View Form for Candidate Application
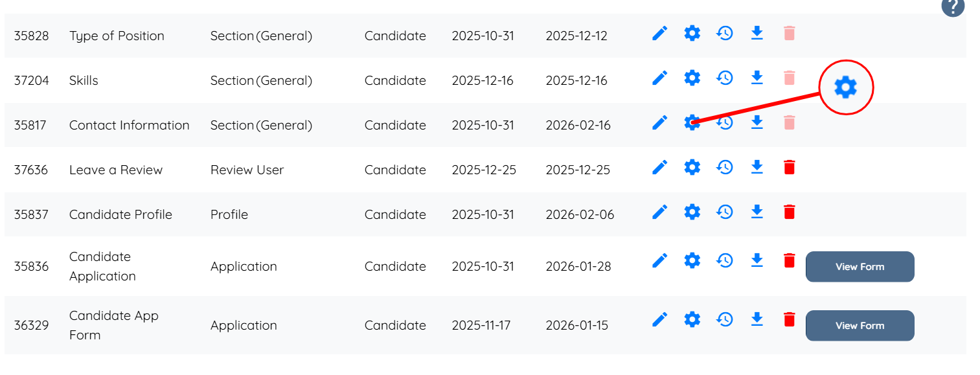 pyautogui.click(x=860, y=267)
